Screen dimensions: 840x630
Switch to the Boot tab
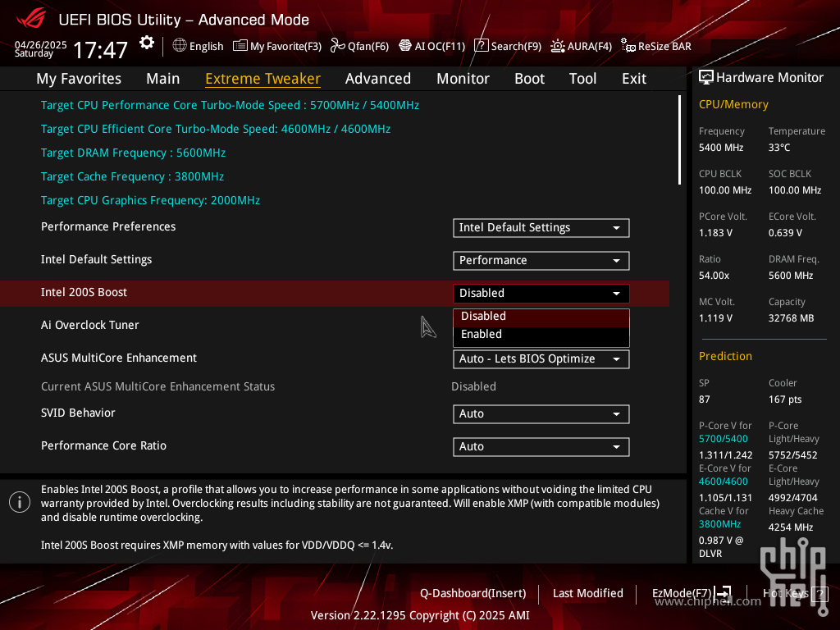(x=529, y=79)
